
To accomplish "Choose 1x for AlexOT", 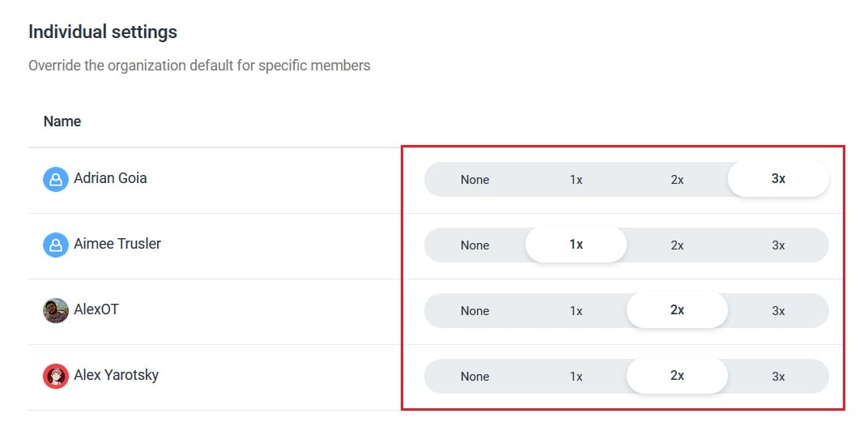I will [576, 311].
